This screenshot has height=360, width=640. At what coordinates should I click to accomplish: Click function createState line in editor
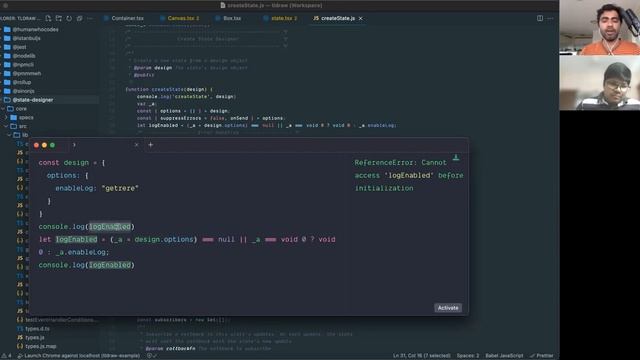tap(169, 89)
